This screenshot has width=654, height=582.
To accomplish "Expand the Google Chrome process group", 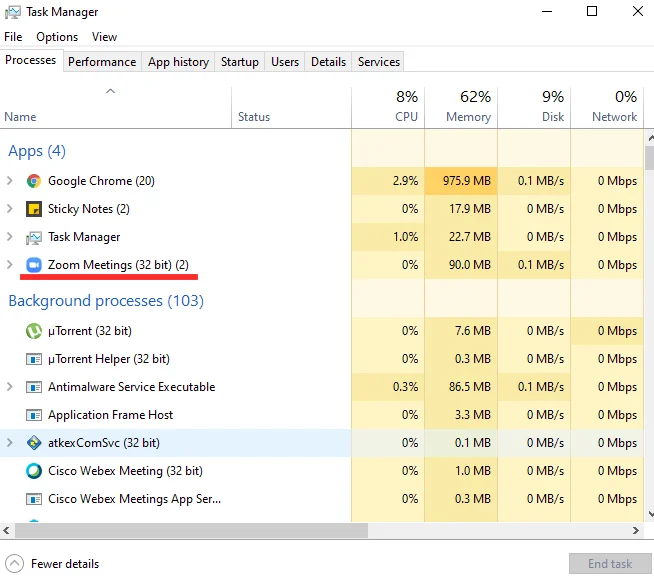I will [x=10, y=181].
